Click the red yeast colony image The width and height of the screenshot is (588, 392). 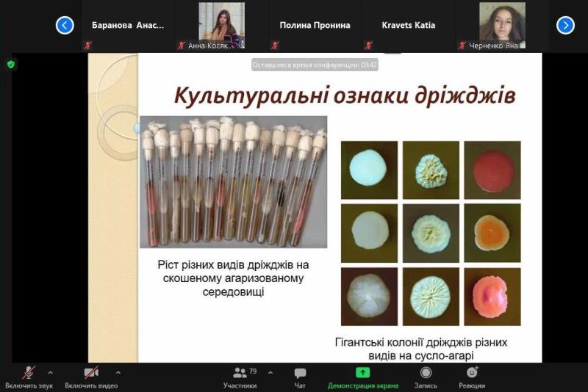click(x=492, y=170)
